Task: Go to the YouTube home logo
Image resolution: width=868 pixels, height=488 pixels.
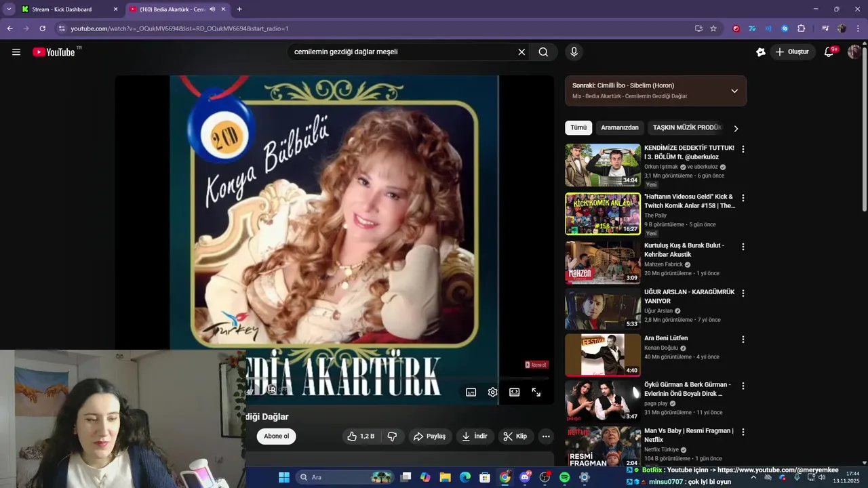Action: point(54,52)
